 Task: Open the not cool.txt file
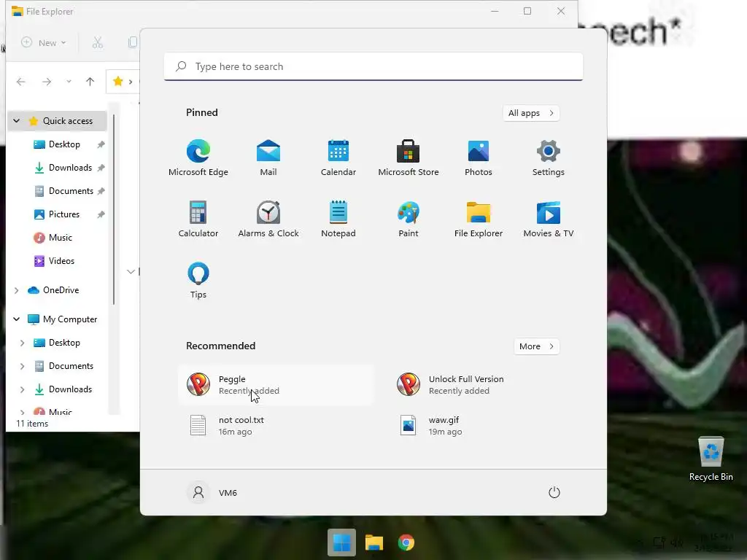click(276, 426)
